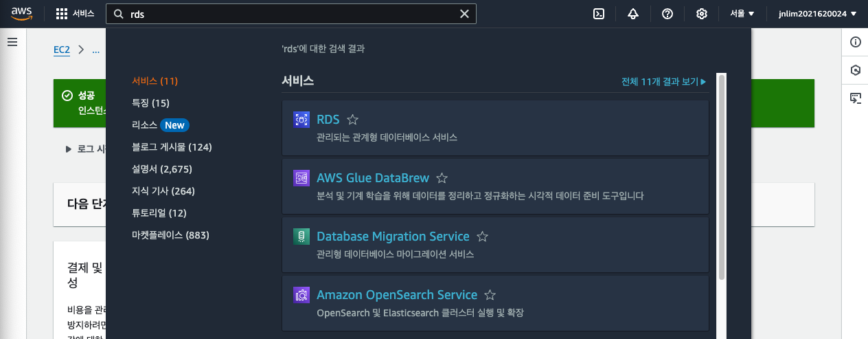
Task: Open the hexagon icon on the right sidebar
Action: [x=856, y=70]
